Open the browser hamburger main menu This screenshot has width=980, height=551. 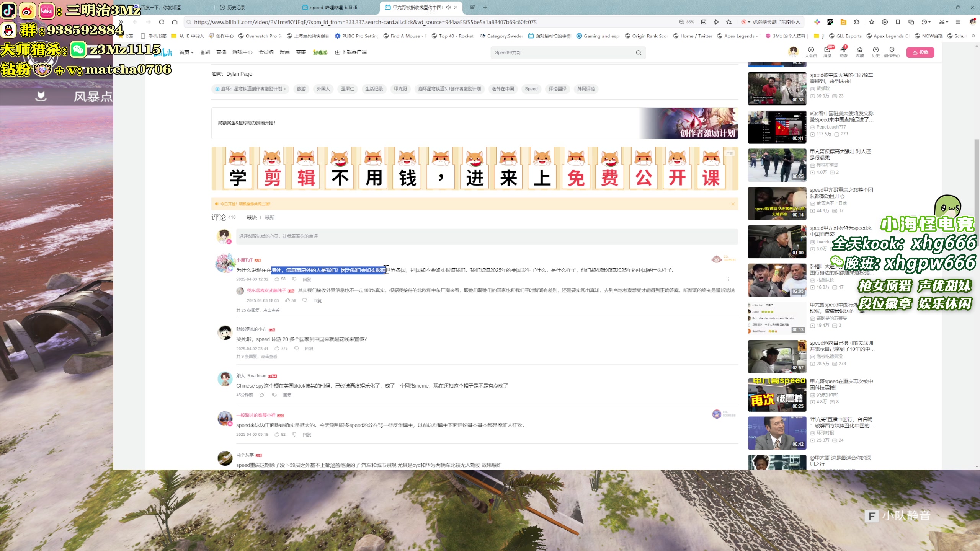(958, 22)
